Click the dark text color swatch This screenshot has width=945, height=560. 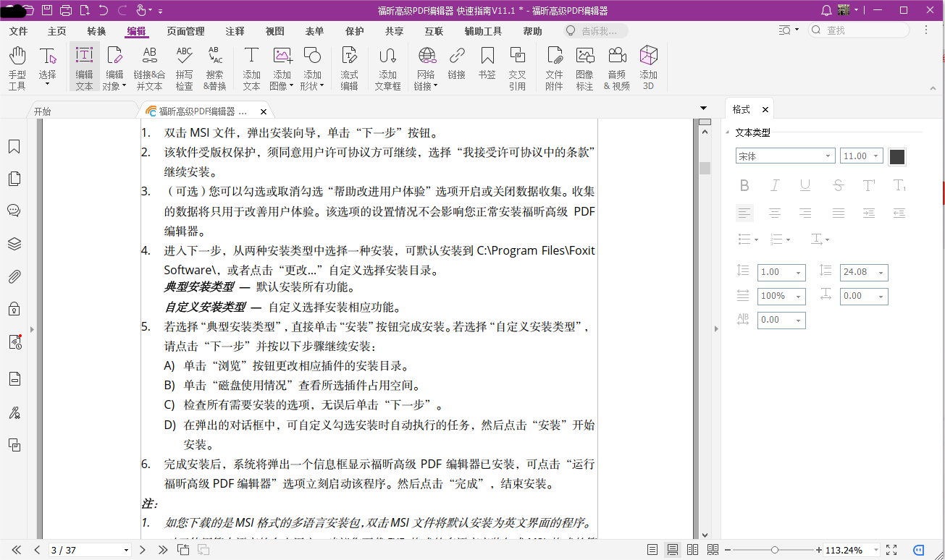[897, 156]
